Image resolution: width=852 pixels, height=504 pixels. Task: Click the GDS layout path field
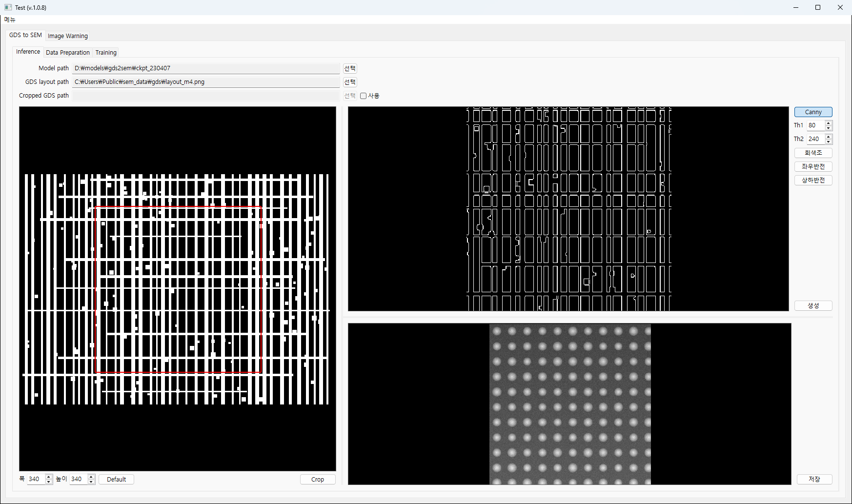pos(206,82)
